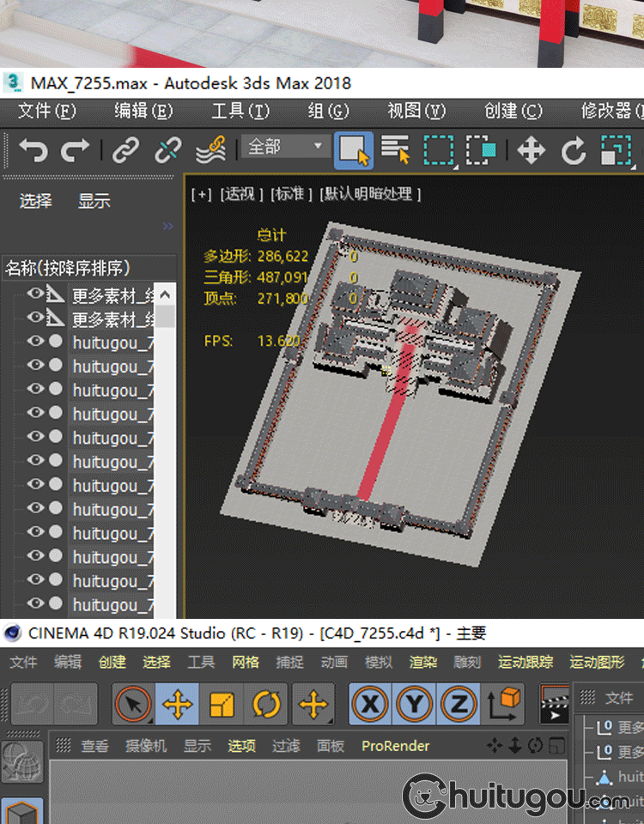
Task: Expand the scene explorer double chevron
Action: coord(167,226)
